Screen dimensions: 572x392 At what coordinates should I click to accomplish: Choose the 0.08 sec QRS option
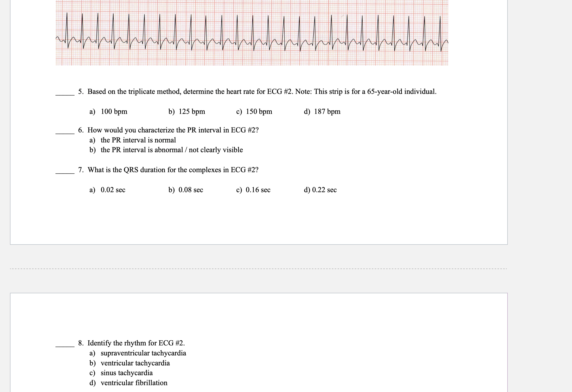pyautogui.click(x=186, y=190)
